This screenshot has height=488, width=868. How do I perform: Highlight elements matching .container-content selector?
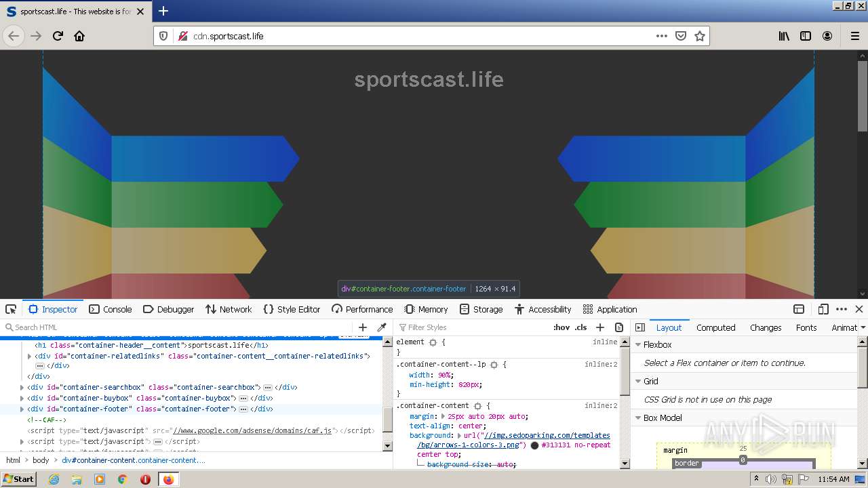pos(477,406)
